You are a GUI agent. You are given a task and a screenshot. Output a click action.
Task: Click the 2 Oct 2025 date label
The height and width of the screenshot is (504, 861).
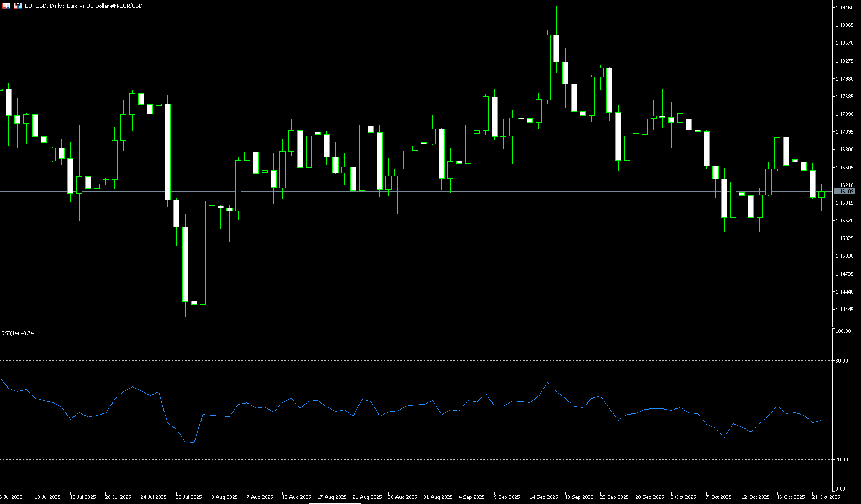pos(683,497)
